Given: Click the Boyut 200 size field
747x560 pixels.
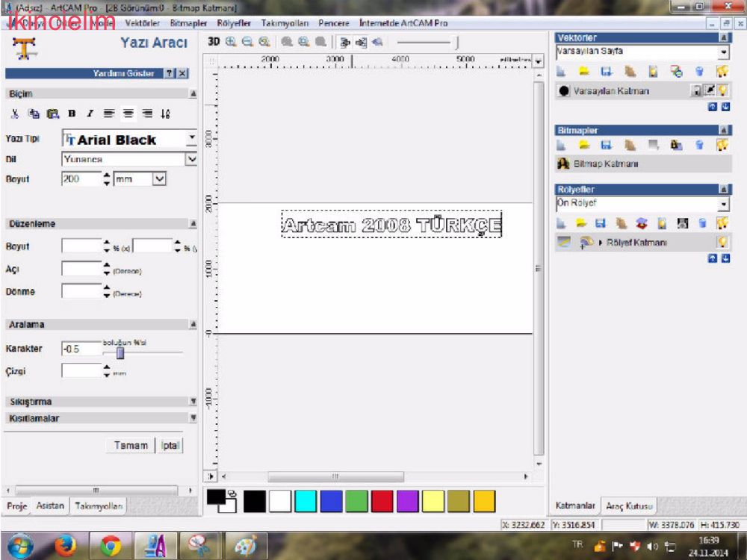Looking at the screenshot, I should click(81, 179).
